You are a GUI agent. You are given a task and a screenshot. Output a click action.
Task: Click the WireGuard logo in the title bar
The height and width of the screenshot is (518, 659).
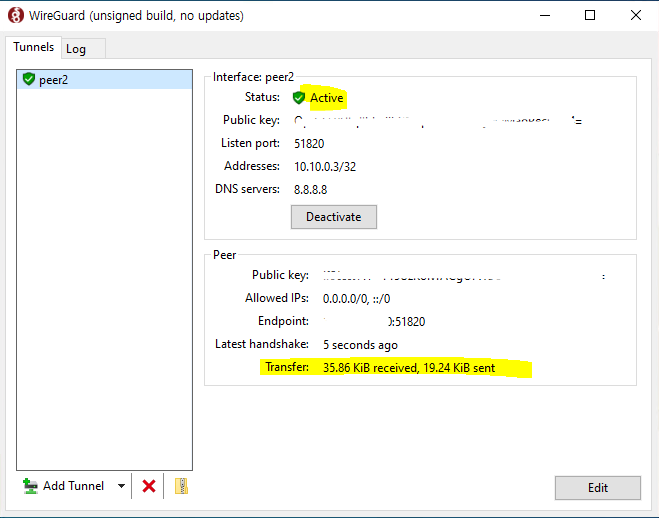[16, 16]
